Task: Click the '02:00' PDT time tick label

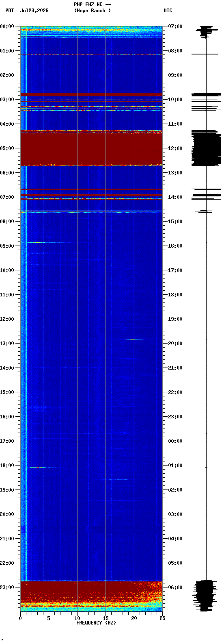Action: tap(7, 75)
